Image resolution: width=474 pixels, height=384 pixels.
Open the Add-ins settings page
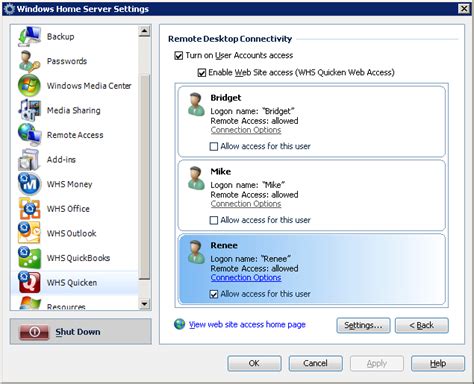click(x=61, y=160)
